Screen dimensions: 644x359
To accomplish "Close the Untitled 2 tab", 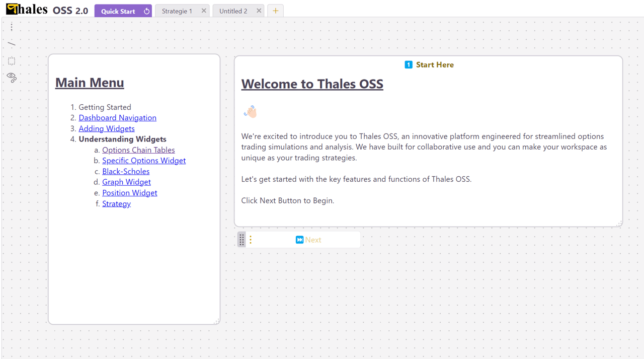I will [x=259, y=11].
